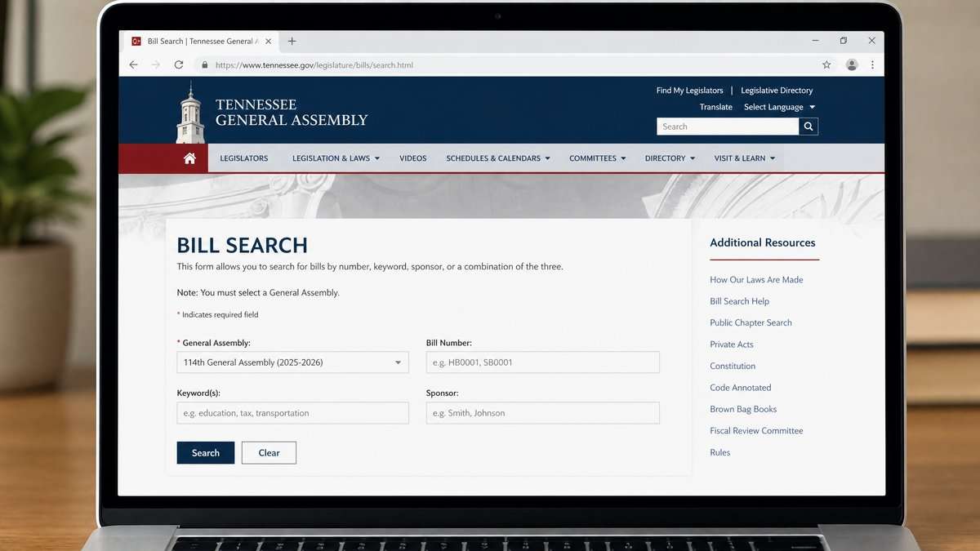Open the Videos nav item
980x551 pixels.
(413, 158)
